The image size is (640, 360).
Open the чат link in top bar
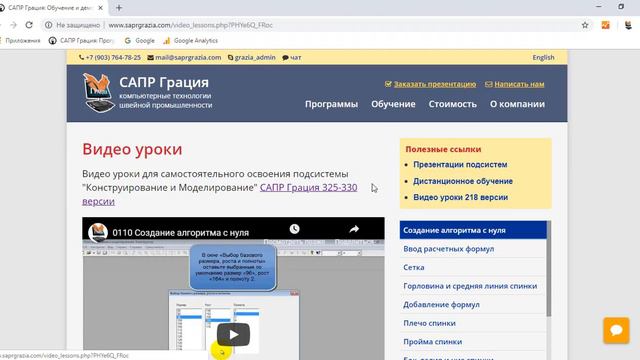coord(292,58)
